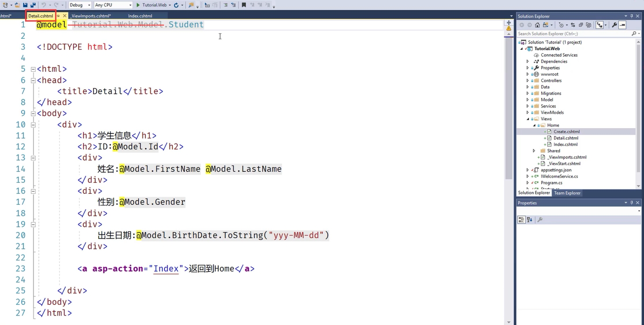Open the Any CPU platform dropdown
The width and height of the screenshot is (644, 325).
coord(113,5)
